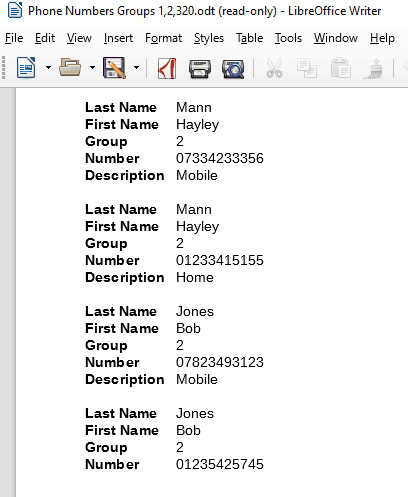408x497 pixels.
Task: Click the word Home in the document
Action: [x=195, y=277]
